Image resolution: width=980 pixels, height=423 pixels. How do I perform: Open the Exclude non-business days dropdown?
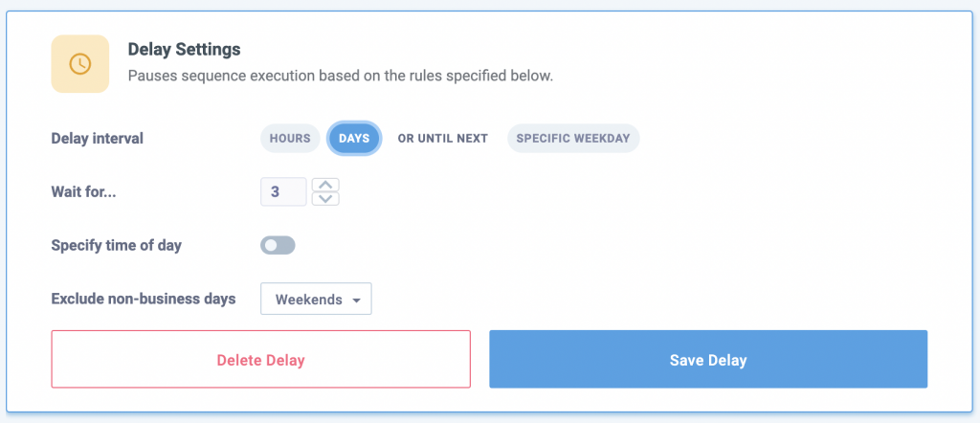(317, 300)
